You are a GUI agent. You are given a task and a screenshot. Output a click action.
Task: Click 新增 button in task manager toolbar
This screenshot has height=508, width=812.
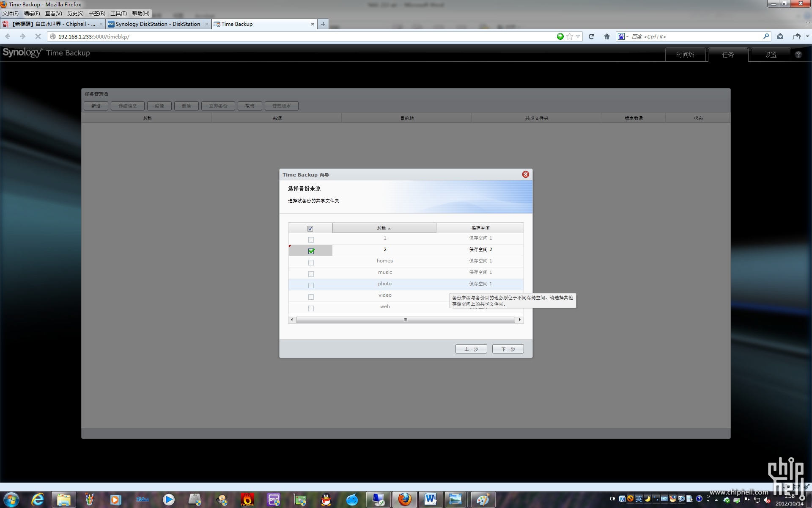click(96, 106)
